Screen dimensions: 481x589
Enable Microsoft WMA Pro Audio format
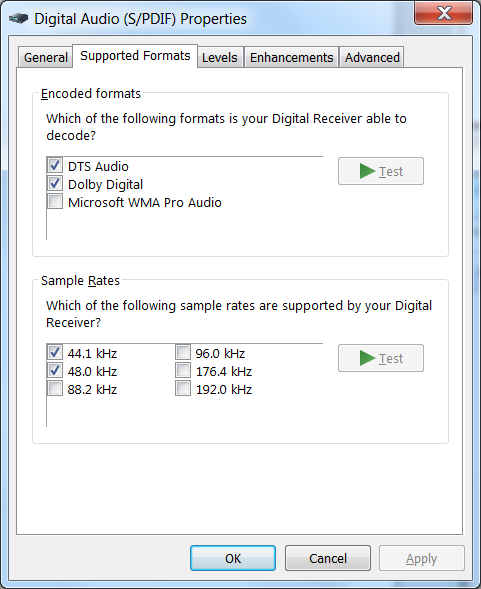(55, 201)
